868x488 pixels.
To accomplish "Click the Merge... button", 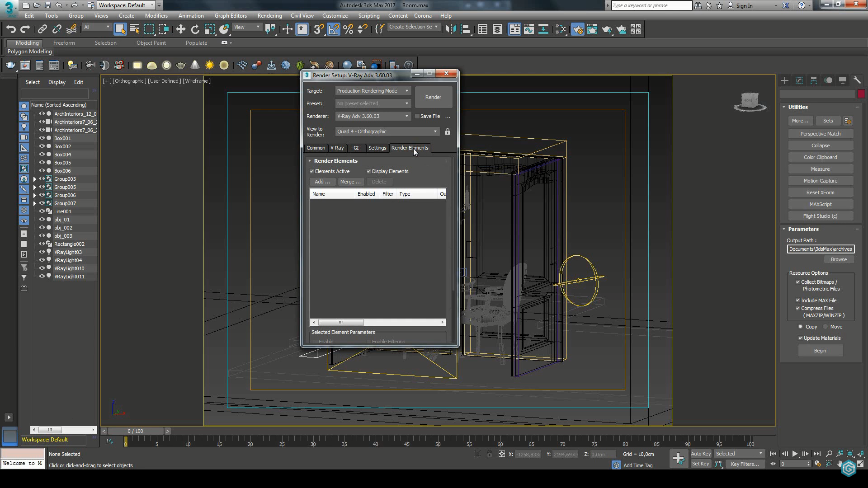I will (x=350, y=182).
